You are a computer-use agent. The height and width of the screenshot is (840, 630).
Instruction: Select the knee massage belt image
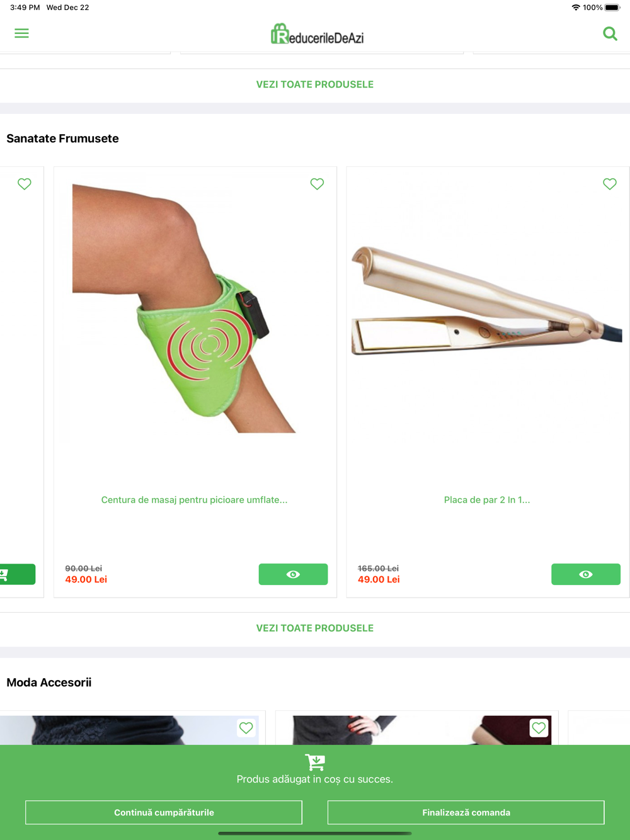(184, 308)
